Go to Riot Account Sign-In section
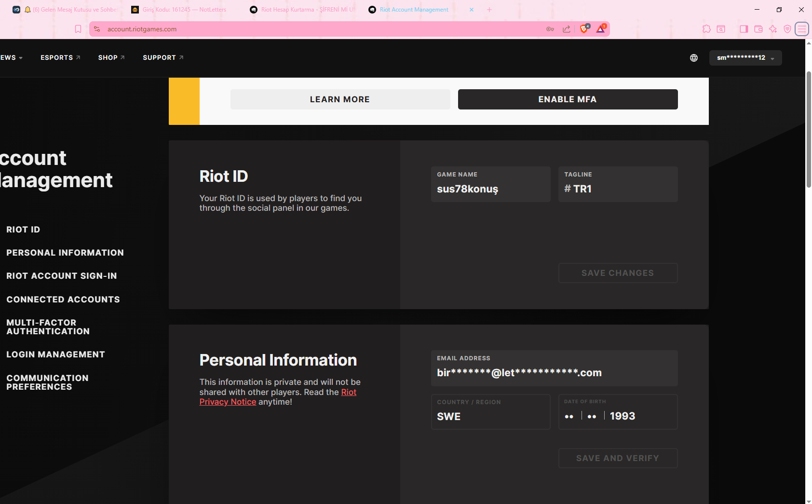 pyautogui.click(x=62, y=276)
